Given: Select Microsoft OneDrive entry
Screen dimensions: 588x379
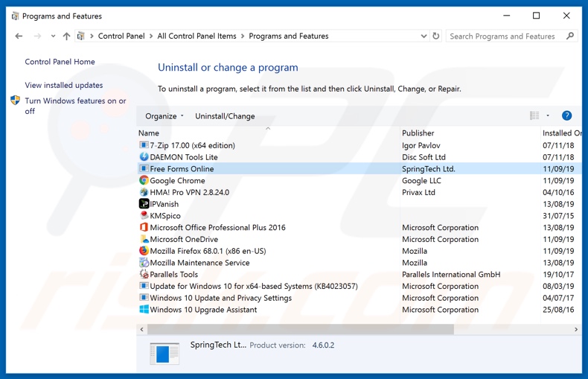Looking at the screenshot, I should click(x=184, y=239).
